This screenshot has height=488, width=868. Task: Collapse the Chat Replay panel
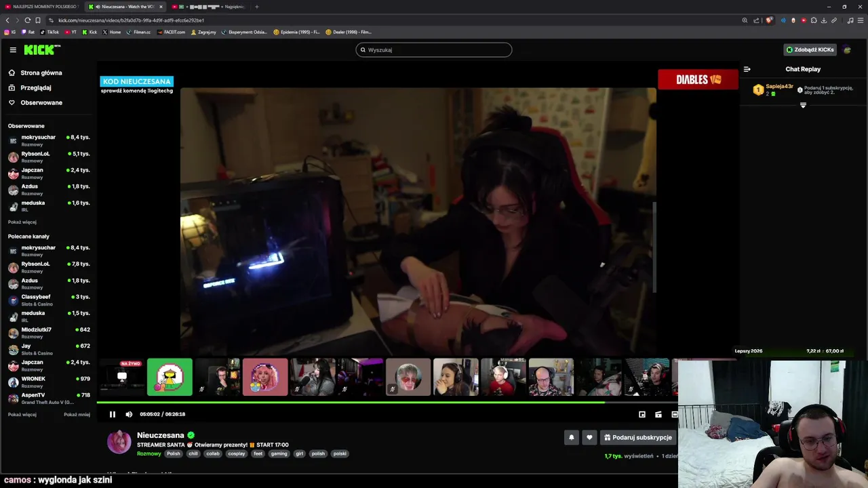coord(747,69)
